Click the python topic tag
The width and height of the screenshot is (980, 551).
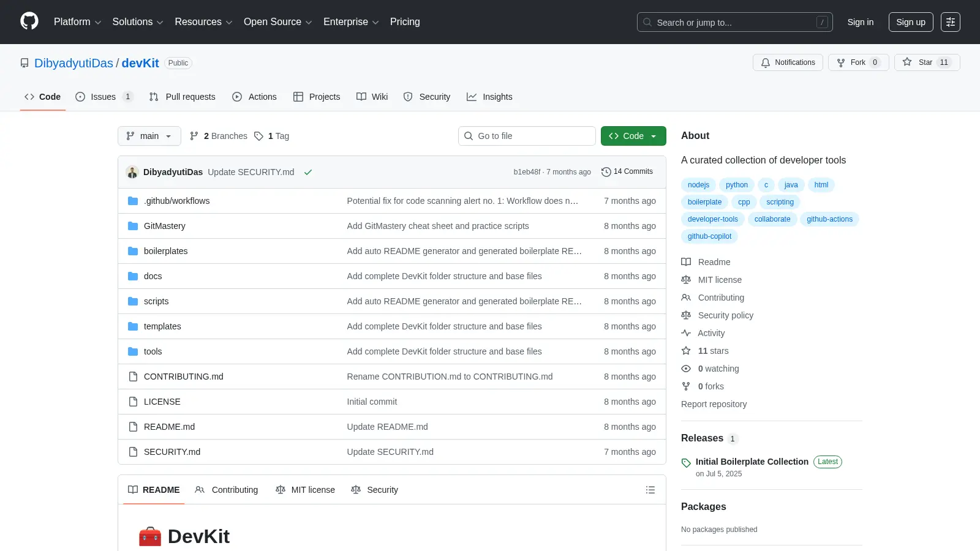(737, 185)
